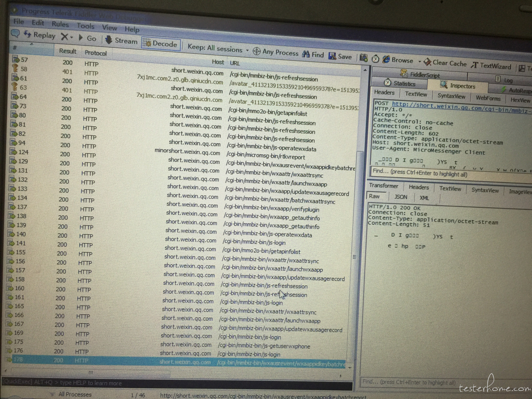The height and width of the screenshot is (399, 532).
Task: Sort sessions by Result column header
Action: click(68, 51)
